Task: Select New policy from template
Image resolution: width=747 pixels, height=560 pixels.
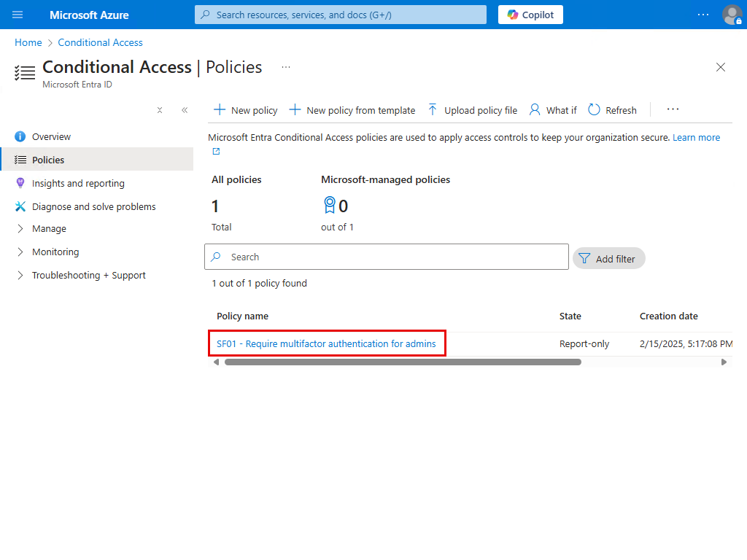Action: click(x=352, y=110)
